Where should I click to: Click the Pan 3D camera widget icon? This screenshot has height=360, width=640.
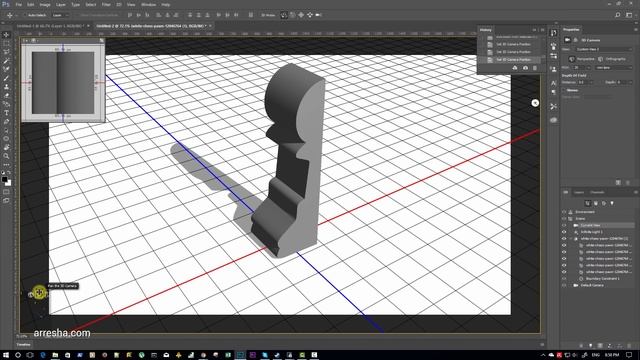[x=39, y=292]
